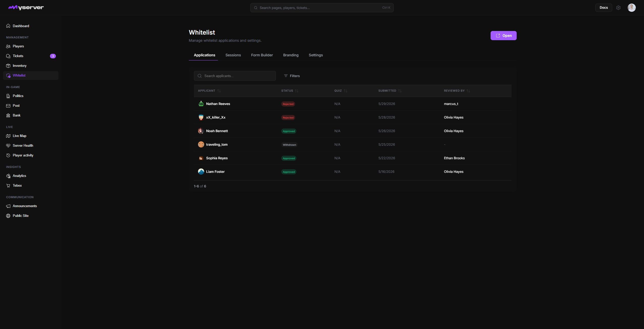Viewport: 644px width, 329px height.
Task: Click Liam Foster avatar
Action: click(x=201, y=172)
